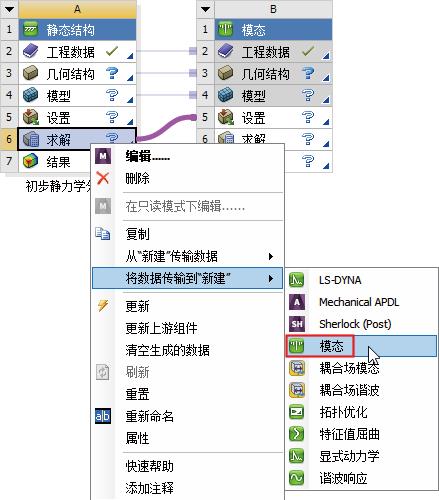Choose LS-DYNA from transfer submenu
Image resolution: width=439 pixels, height=500 pixels.
coord(362,280)
